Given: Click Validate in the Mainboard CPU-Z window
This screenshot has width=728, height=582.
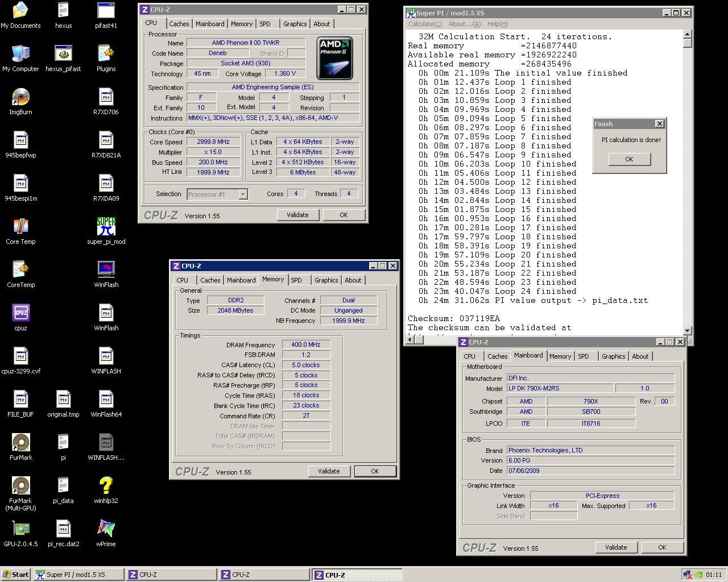Looking at the screenshot, I should click(616, 547).
